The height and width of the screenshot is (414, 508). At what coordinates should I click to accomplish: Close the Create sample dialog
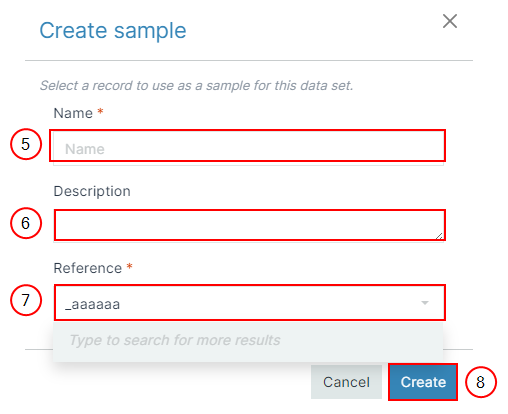(450, 21)
